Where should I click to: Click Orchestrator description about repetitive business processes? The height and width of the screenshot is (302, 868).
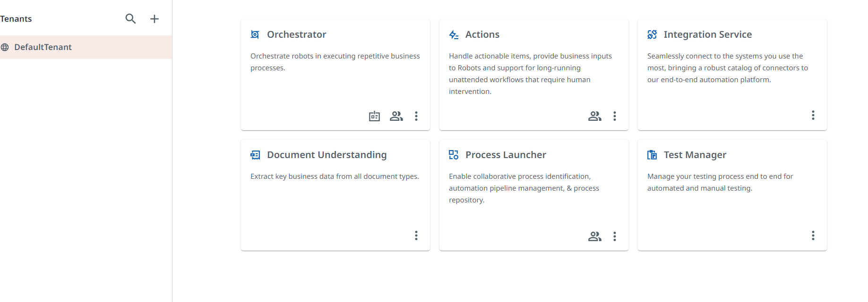coord(335,62)
